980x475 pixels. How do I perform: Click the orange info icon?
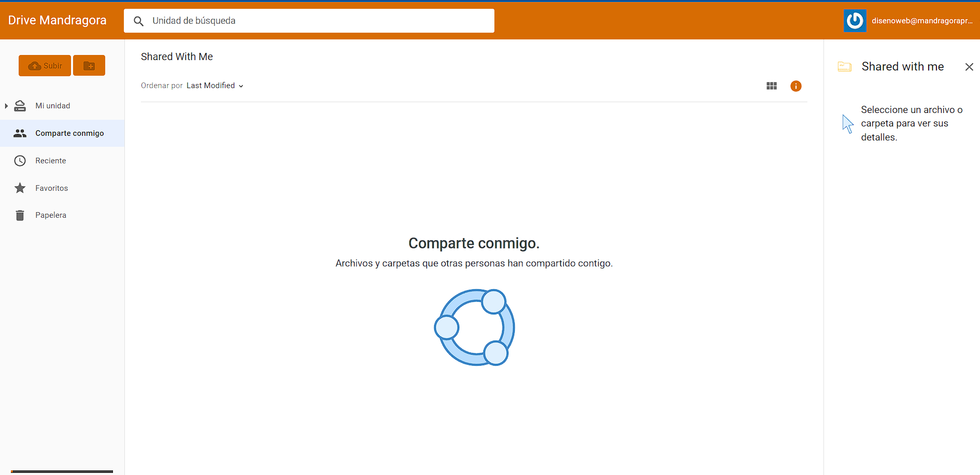[796, 86]
